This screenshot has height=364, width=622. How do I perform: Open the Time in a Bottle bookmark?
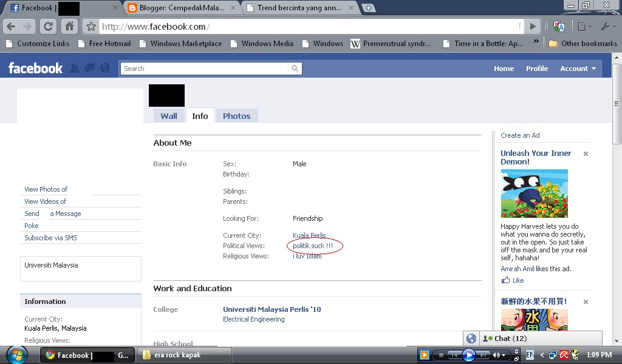(x=483, y=44)
